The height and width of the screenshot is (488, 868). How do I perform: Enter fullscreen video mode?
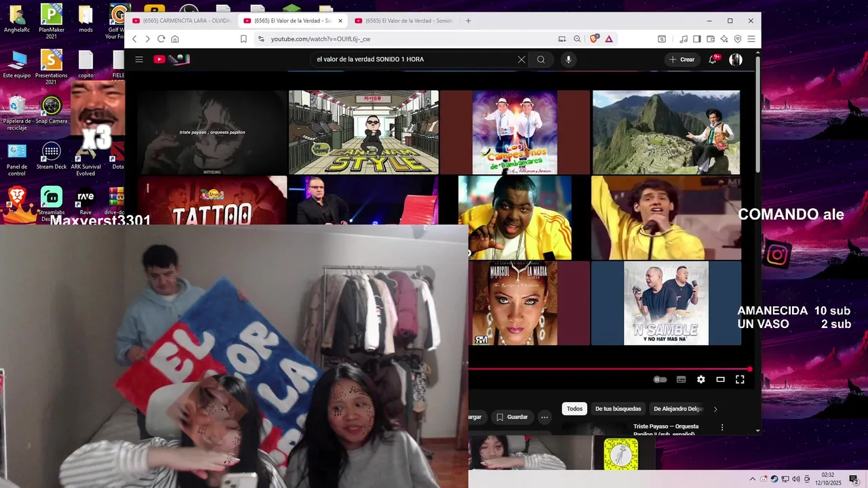pos(740,380)
